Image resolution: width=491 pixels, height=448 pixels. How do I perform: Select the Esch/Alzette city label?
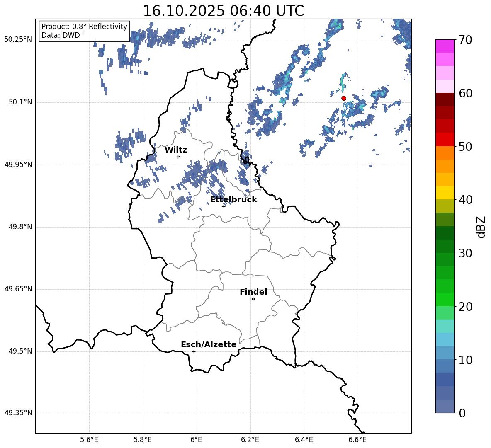209,344
